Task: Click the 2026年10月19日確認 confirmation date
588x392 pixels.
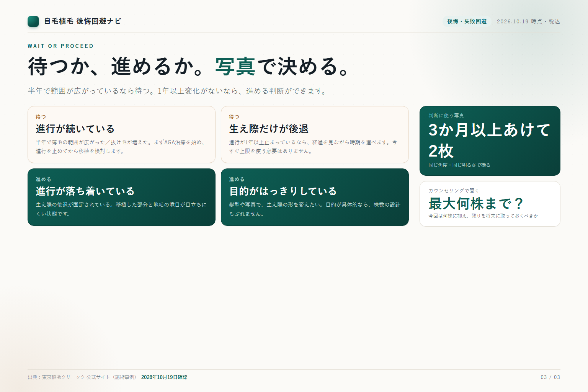Action: coord(164,377)
